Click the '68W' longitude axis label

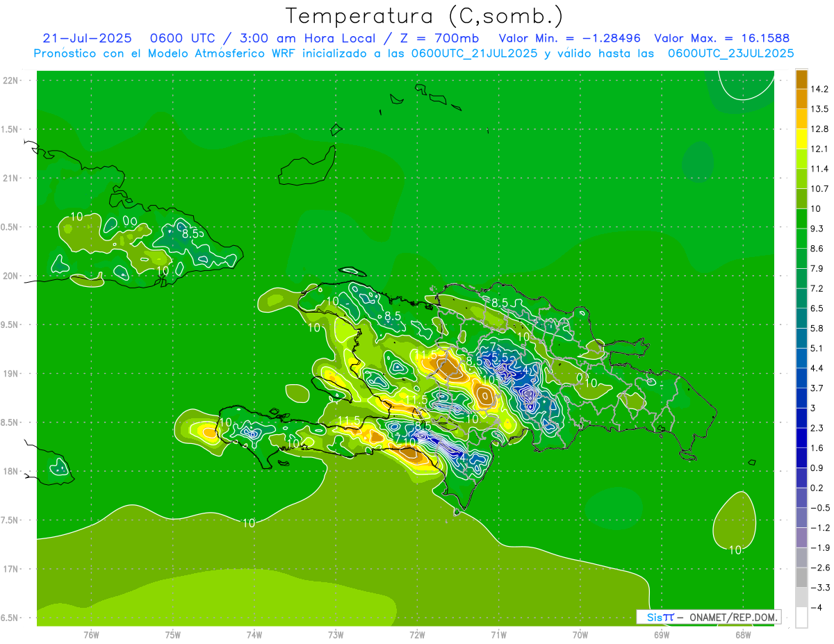pos(743,634)
